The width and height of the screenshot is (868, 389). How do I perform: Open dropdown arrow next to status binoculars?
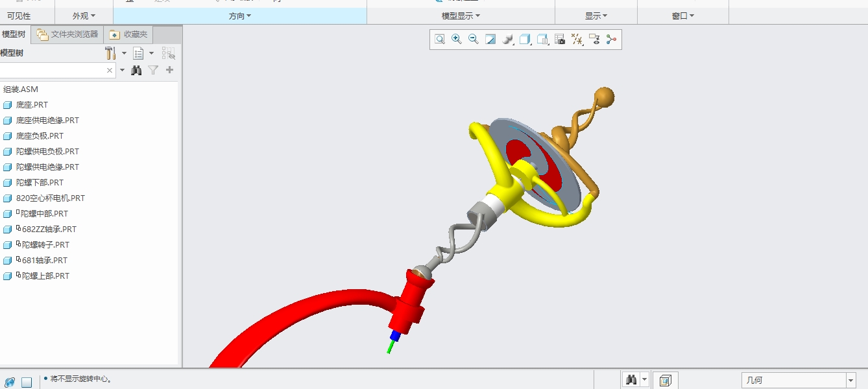pyautogui.click(x=644, y=380)
